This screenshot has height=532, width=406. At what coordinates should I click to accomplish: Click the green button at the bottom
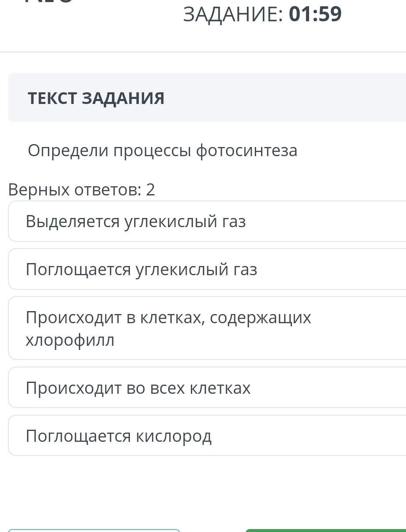(x=326, y=530)
